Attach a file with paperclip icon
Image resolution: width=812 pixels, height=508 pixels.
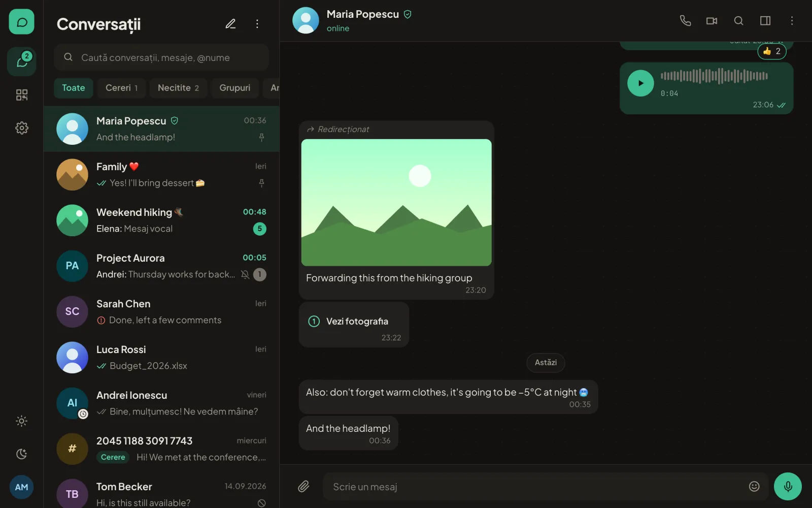point(303,487)
